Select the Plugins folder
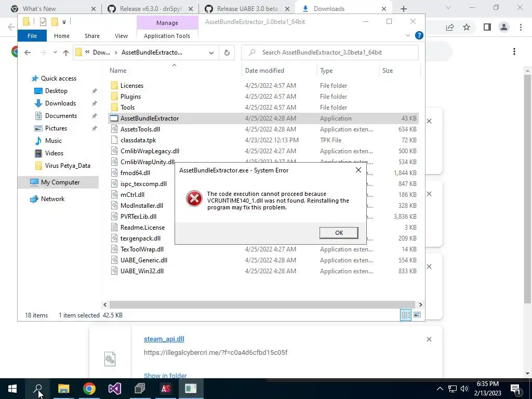Viewport: 532px width, 399px height. coord(263,97)
